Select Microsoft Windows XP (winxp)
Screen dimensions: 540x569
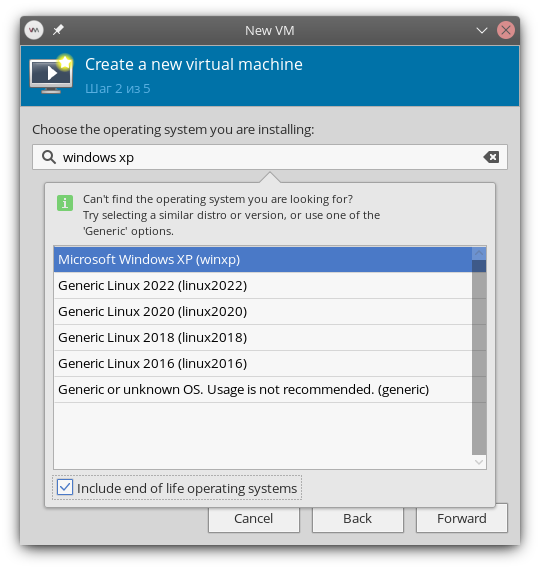pos(263,259)
